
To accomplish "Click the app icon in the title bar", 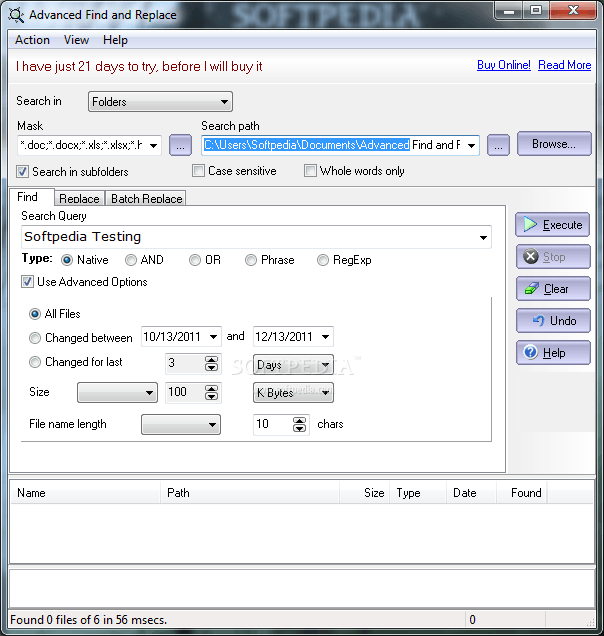I will click(15, 15).
